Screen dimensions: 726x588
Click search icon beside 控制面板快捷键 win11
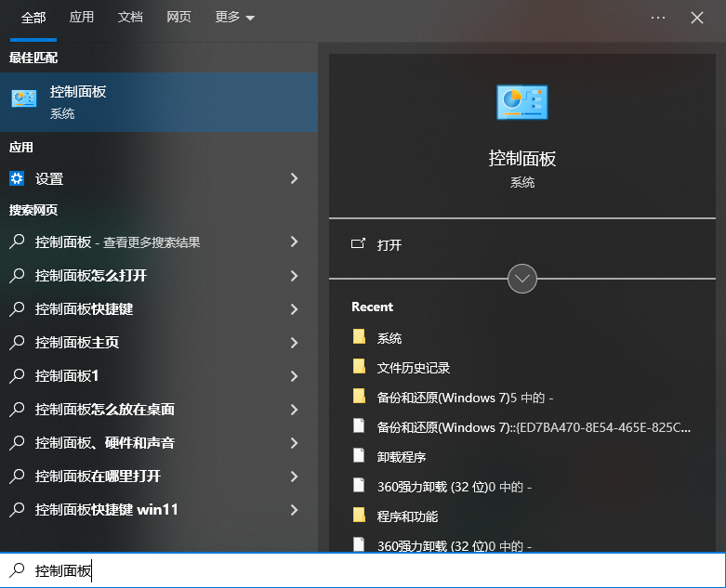click(17, 509)
